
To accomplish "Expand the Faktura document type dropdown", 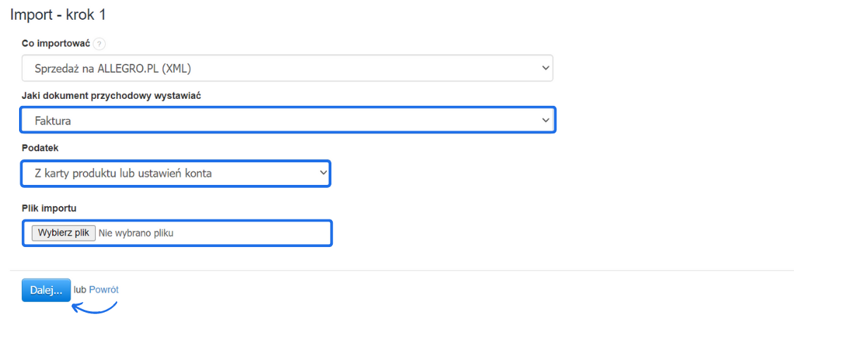I will click(x=282, y=121).
